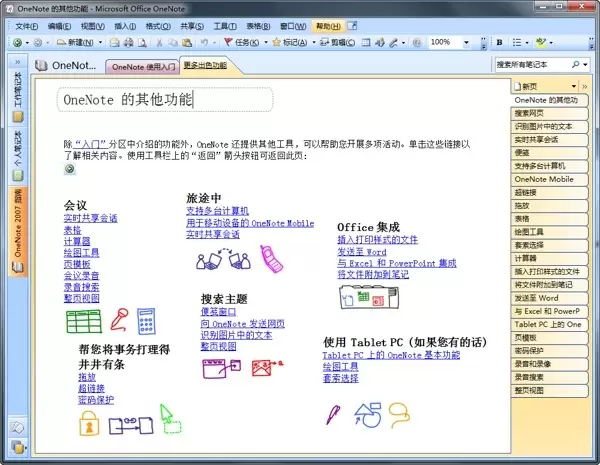
Task: Open the 文件 menu
Action: click(26, 26)
